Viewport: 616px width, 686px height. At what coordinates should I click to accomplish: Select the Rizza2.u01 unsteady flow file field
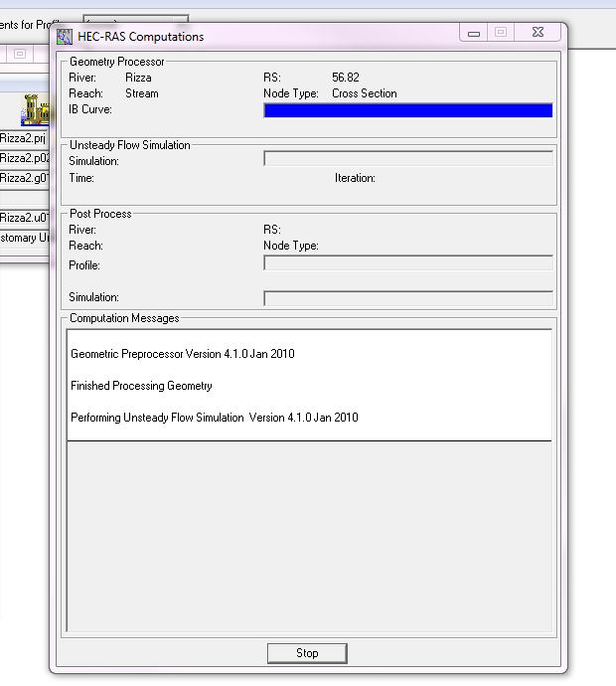pyautogui.click(x=24, y=218)
